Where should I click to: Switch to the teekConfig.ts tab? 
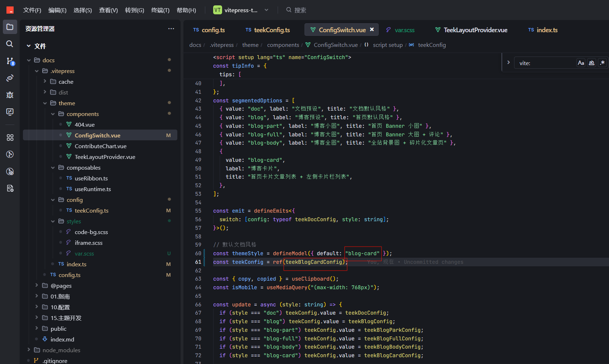tap(268, 30)
